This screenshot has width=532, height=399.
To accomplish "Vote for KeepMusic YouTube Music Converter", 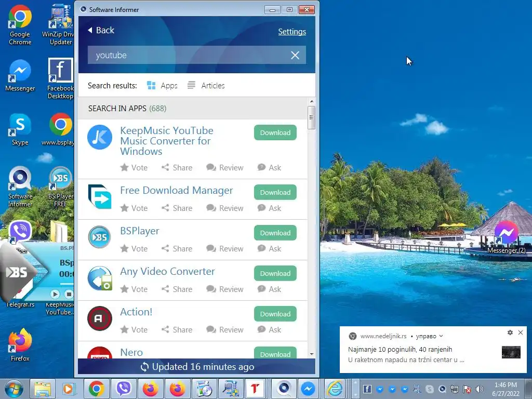I will pyautogui.click(x=134, y=168).
